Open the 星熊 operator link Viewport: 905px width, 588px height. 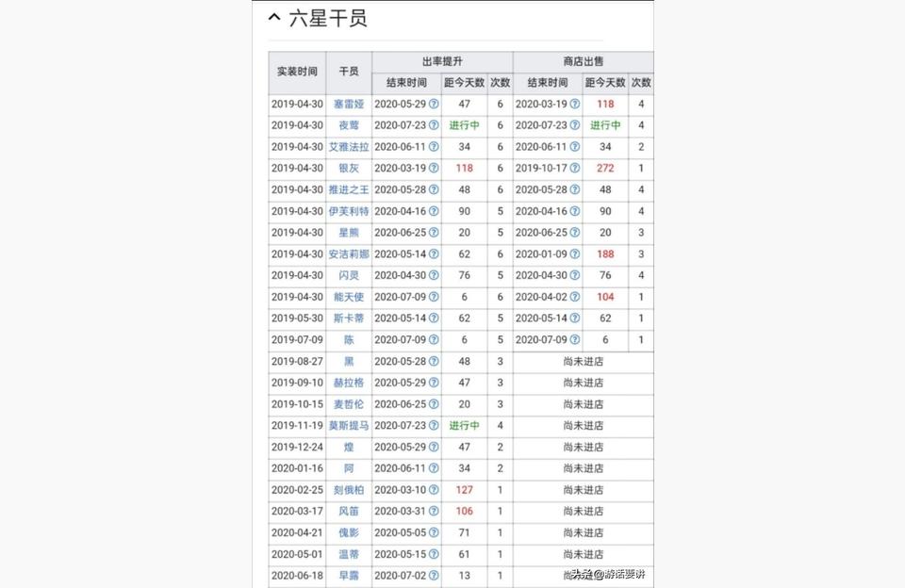click(349, 233)
